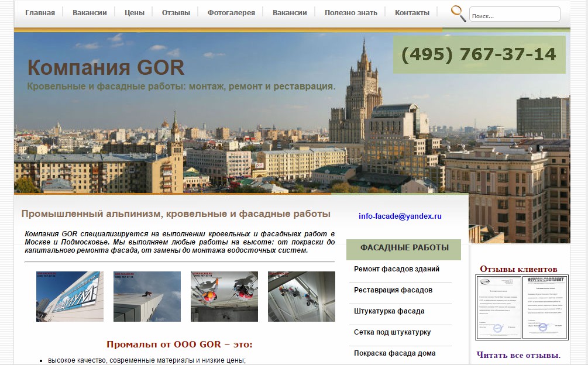Click heading Промышленный альпинизм, кровельные и фасадные работы
Viewport: 588px width, 365px height.
click(x=176, y=214)
